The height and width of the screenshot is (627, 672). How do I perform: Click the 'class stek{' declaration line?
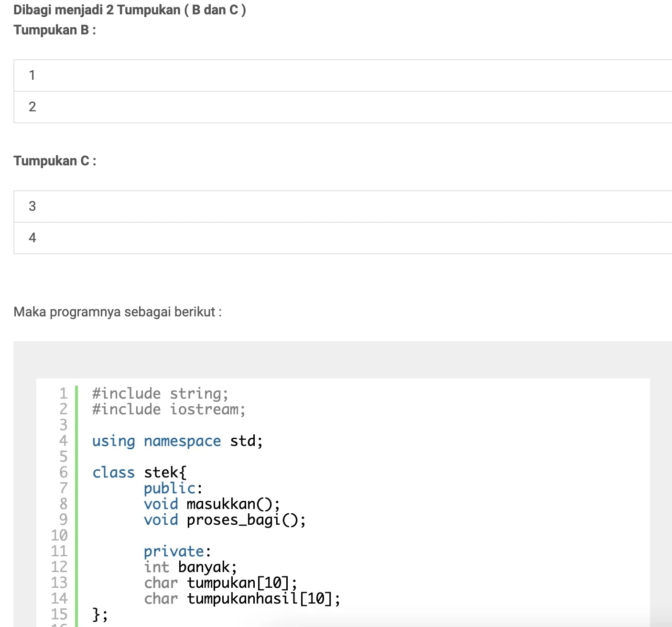[139, 473]
